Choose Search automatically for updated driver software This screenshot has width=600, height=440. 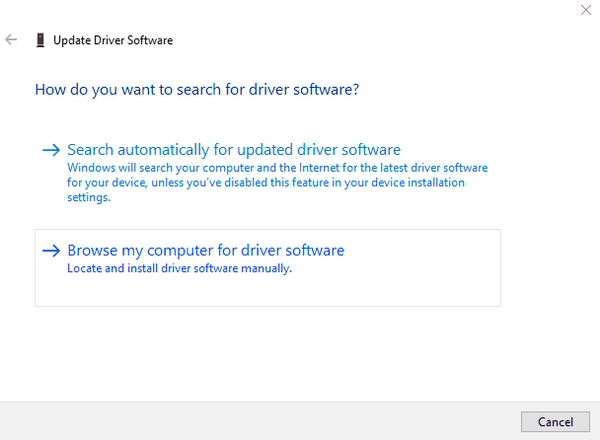233,150
